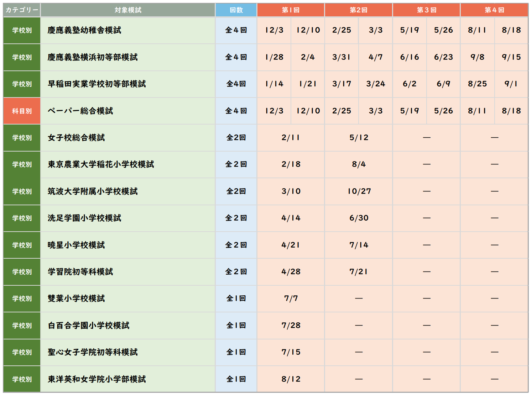Select date 8/4 in 東京農業大学稲花小学校模試 row

tap(359, 164)
